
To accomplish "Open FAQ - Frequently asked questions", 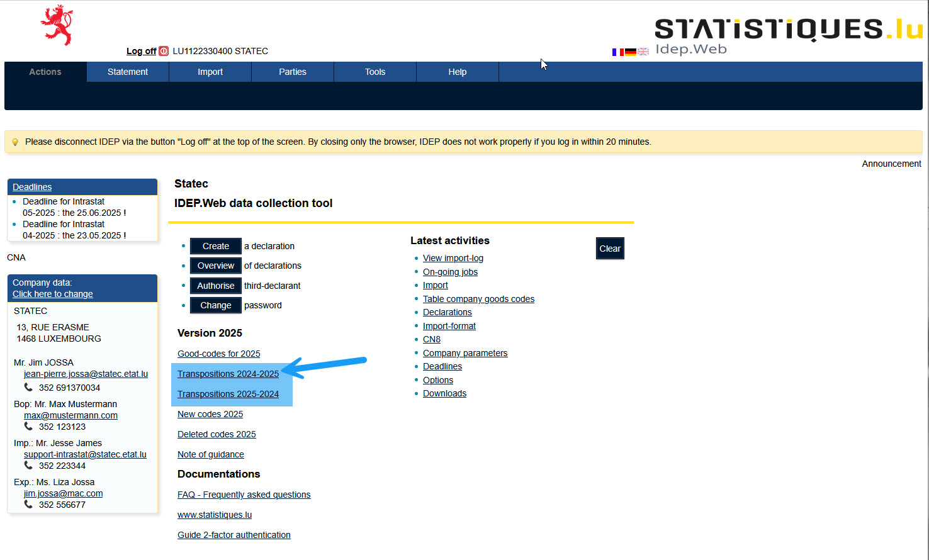I will [x=244, y=495].
